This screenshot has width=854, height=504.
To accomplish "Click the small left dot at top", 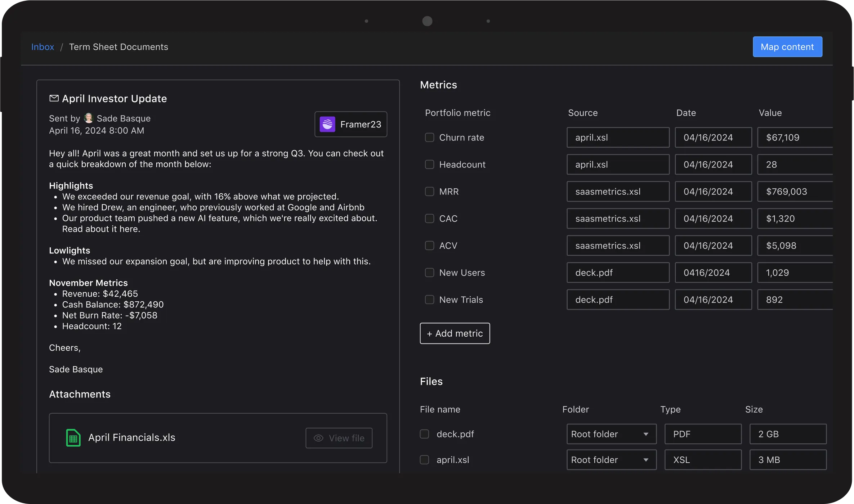I will (366, 21).
